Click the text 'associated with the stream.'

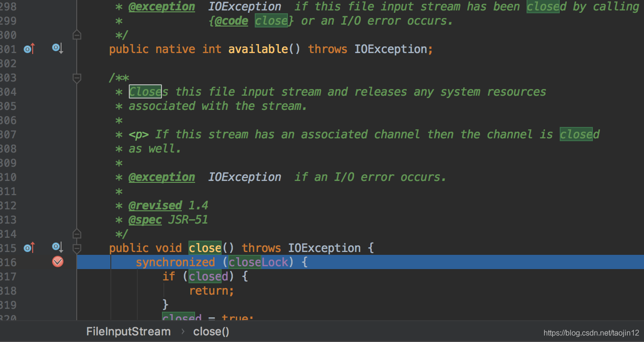click(218, 106)
